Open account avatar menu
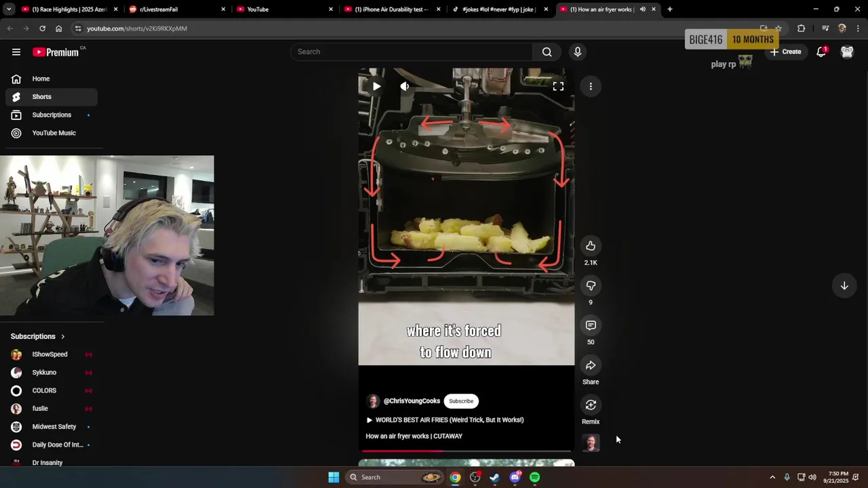868x488 pixels. pos(847,52)
